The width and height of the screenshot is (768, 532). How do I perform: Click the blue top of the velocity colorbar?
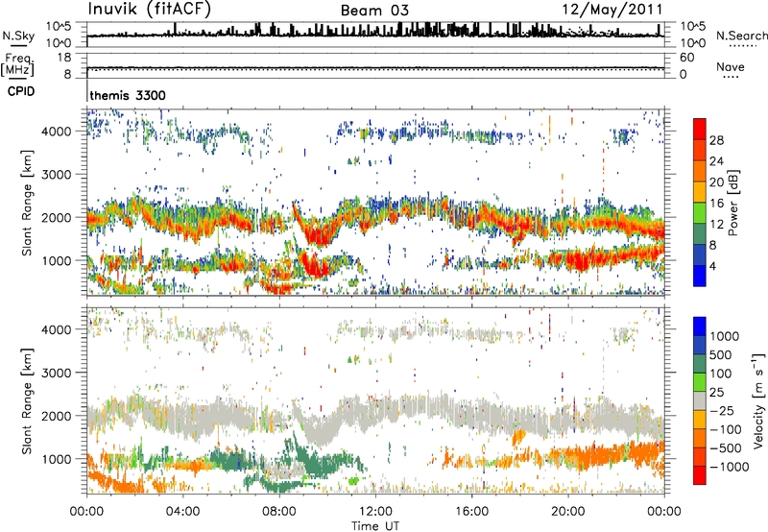(x=700, y=326)
